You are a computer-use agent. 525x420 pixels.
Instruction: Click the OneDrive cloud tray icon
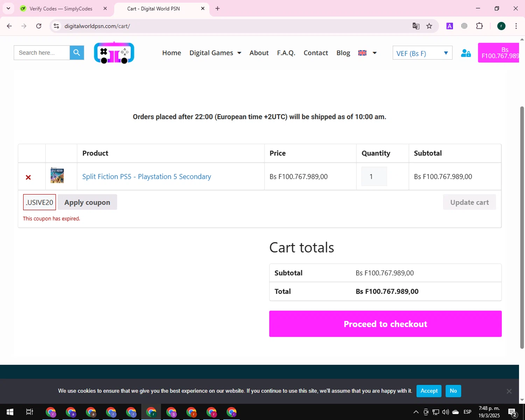coord(455,412)
